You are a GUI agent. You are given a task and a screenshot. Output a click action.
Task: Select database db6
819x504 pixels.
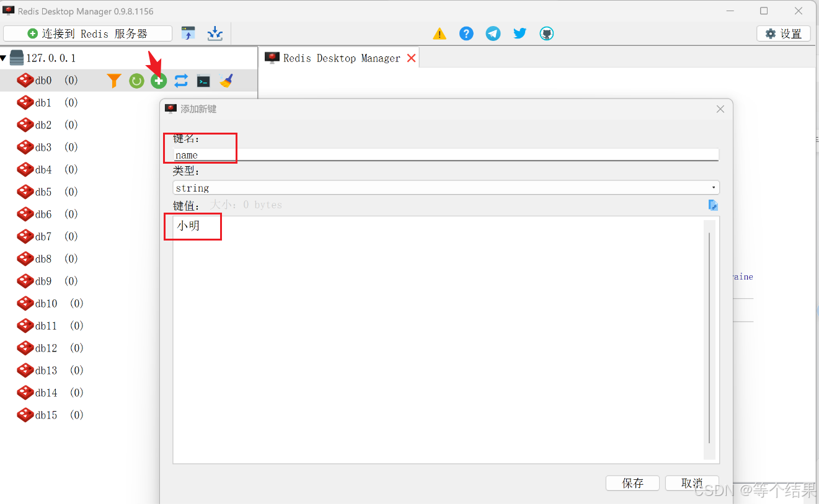(x=47, y=214)
